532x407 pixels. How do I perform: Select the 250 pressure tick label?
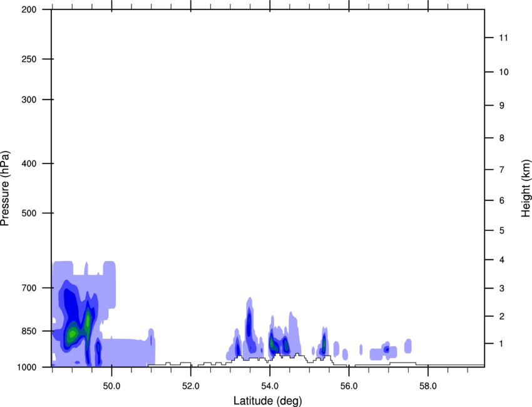point(29,59)
